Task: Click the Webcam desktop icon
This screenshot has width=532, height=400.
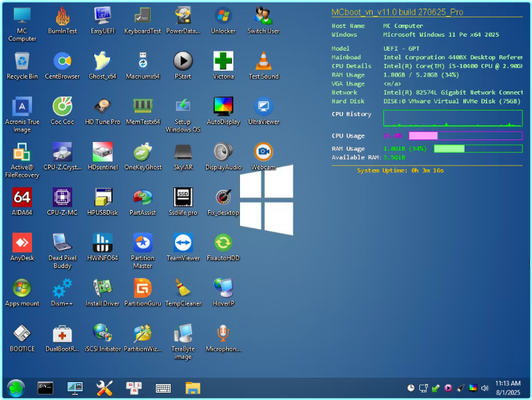Action: point(263,157)
